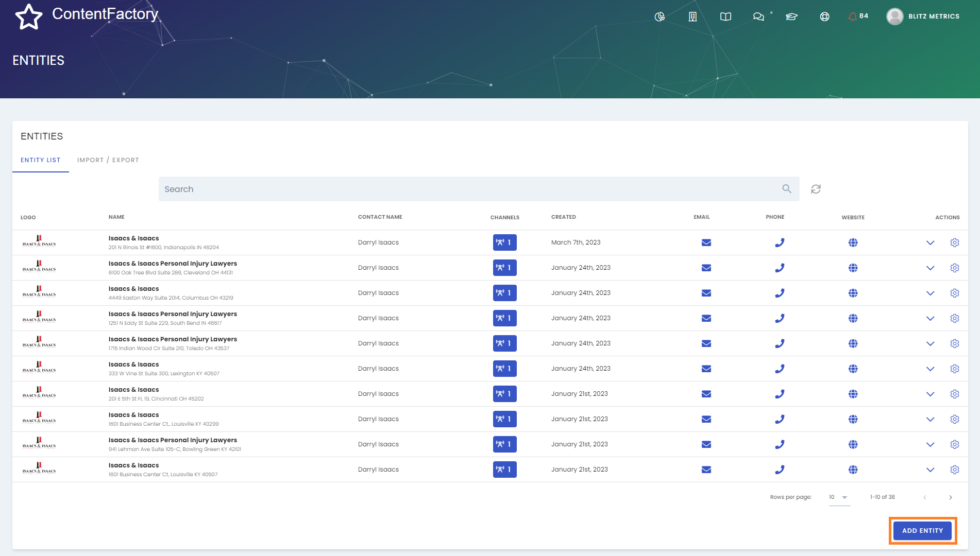The image size is (980, 556).
Task: Email the Indianapolis IN 46204 entity
Action: 706,242
